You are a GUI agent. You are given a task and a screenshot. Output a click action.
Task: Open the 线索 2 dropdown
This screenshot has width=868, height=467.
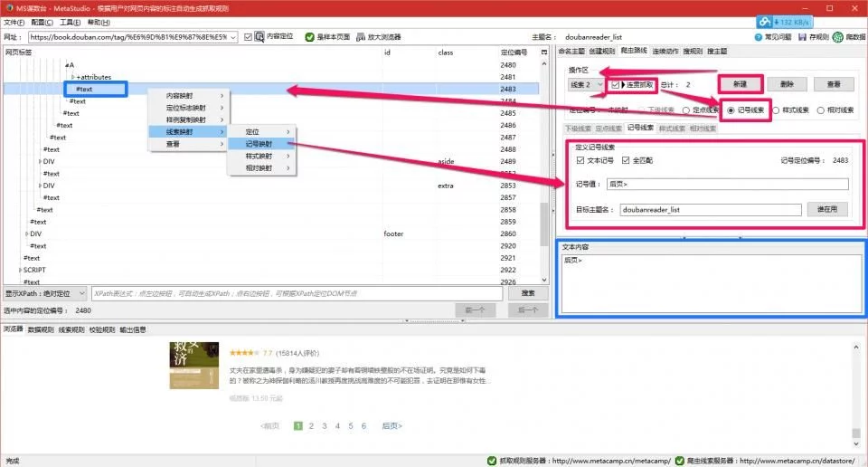pyautogui.click(x=586, y=85)
